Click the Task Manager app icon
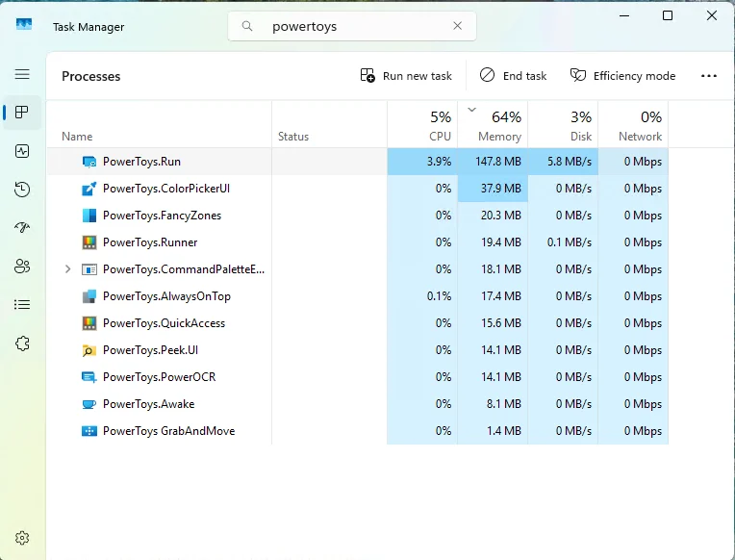The image size is (735, 560). (24, 24)
